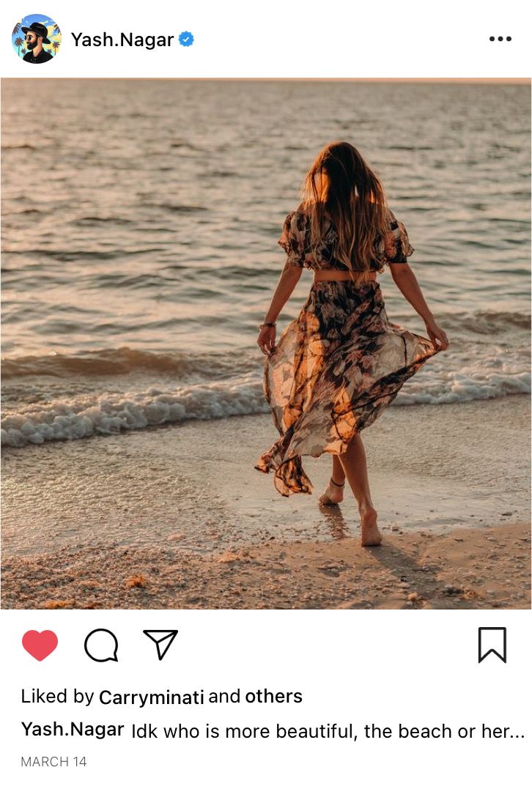This screenshot has height=800, width=532.
Task: Click the woman's long hair in photo
Action: (x=346, y=204)
